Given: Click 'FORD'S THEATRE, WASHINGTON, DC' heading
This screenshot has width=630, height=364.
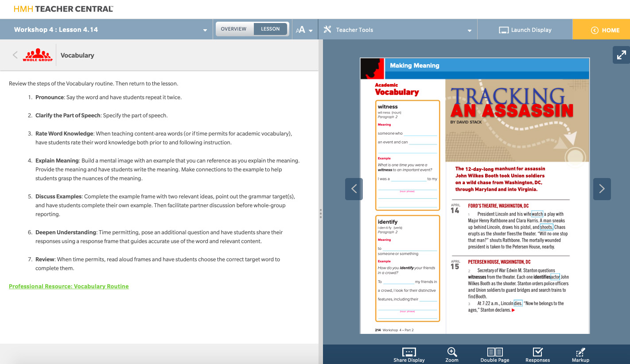Looking at the screenshot, I should click(x=498, y=206).
